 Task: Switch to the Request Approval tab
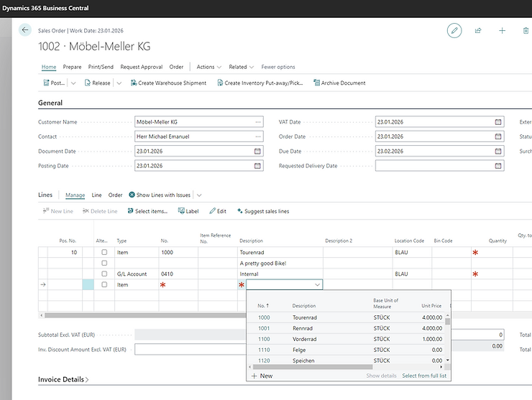(x=142, y=67)
